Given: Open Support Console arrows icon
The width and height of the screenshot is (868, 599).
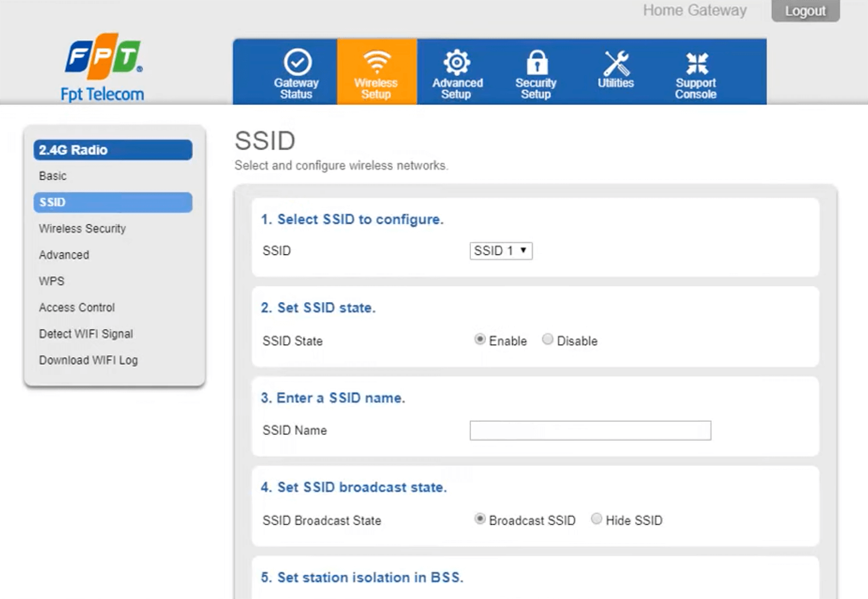Looking at the screenshot, I should [x=697, y=63].
